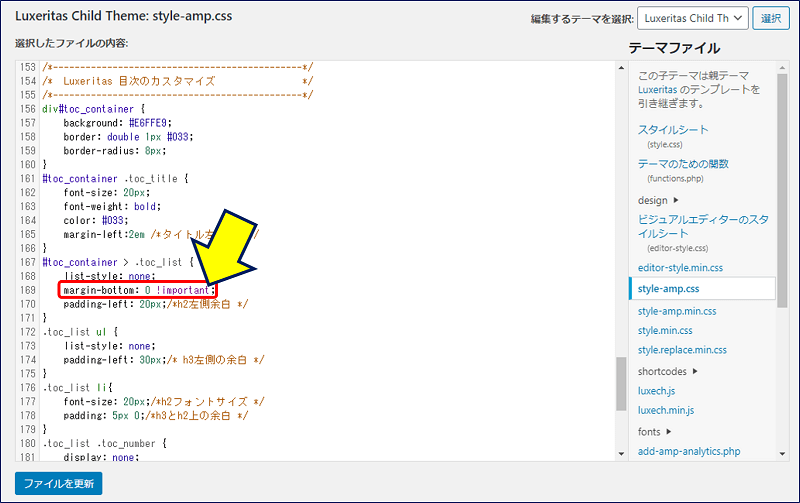Click the theme files list scrollbar thumb
Image resolution: width=800 pixels, height=503 pixels.
click(783, 191)
